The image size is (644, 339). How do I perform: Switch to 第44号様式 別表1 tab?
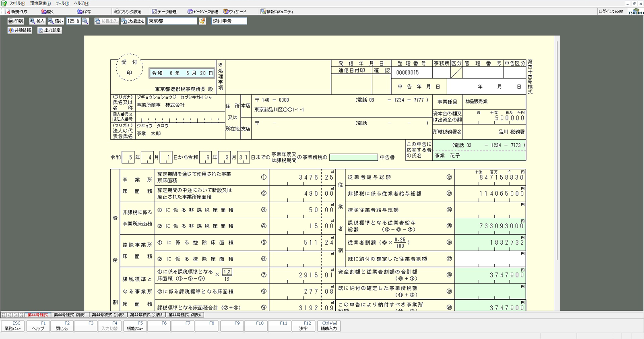pyautogui.click(x=70, y=315)
